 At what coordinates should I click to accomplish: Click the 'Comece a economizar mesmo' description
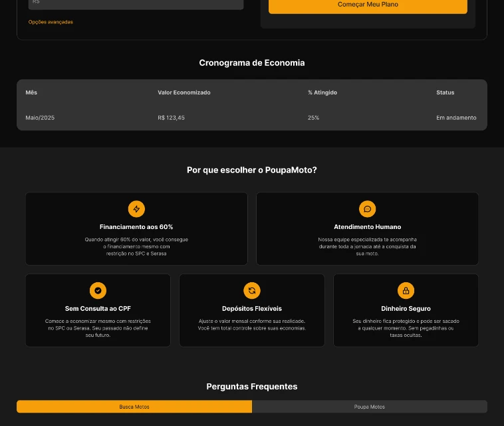coord(98,328)
